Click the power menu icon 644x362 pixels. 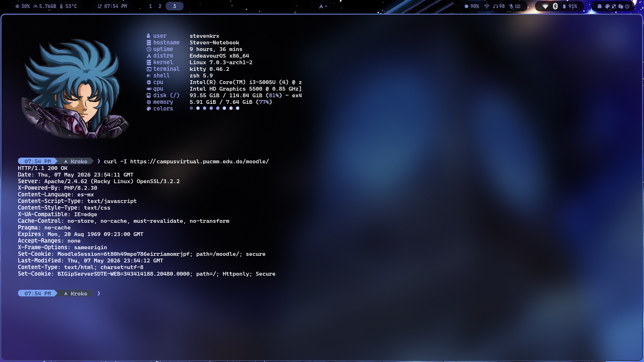627,6
